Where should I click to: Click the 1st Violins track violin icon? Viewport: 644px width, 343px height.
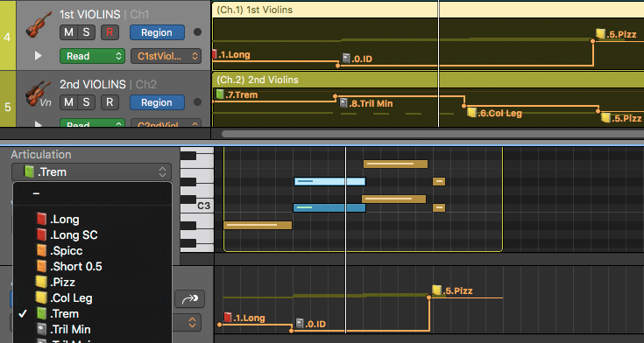[39, 24]
